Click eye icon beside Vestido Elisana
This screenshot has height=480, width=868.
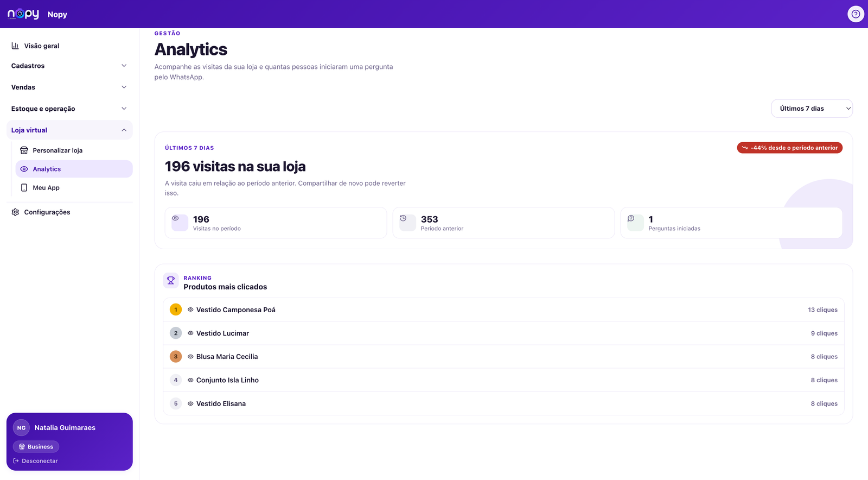click(190, 403)
